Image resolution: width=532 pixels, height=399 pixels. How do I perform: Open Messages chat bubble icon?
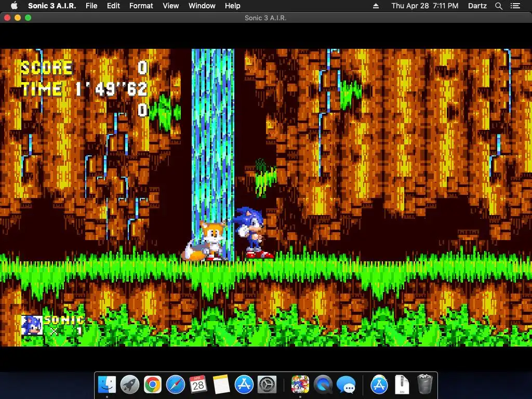[345, 384]
